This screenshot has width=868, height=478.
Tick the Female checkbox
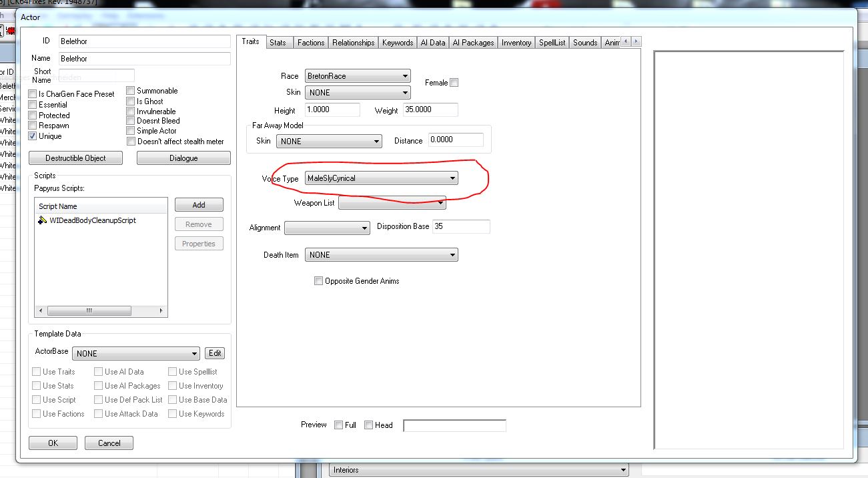click(x=454, y=83)
